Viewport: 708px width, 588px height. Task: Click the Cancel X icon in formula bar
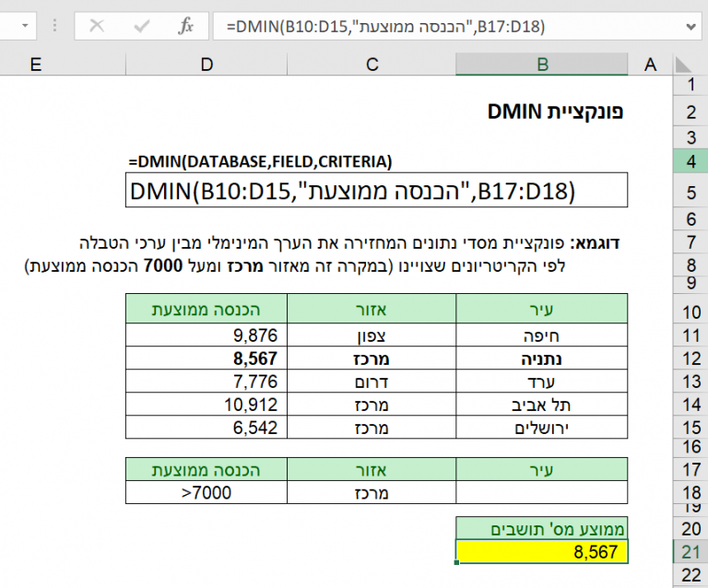pyautogui.click(x=97, y=26)
